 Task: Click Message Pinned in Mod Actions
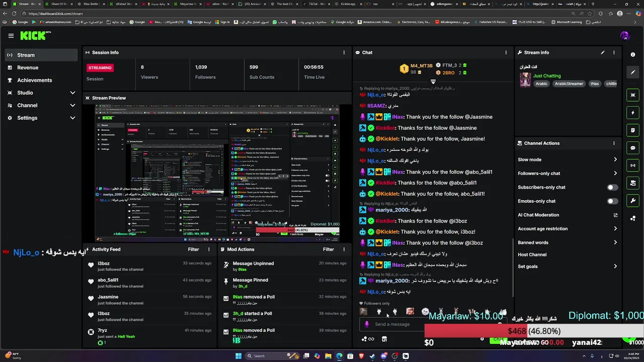pos(251,281)
